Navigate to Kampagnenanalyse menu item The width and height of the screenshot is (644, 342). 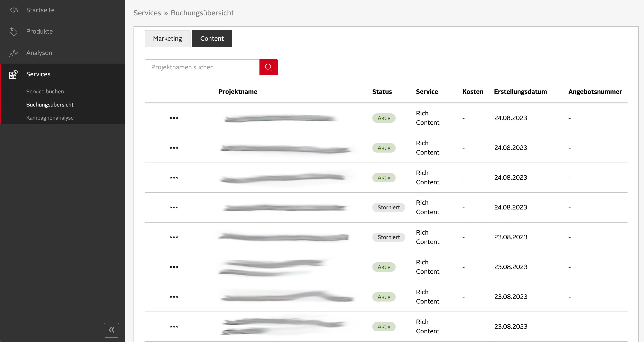[x=49, y=117]
